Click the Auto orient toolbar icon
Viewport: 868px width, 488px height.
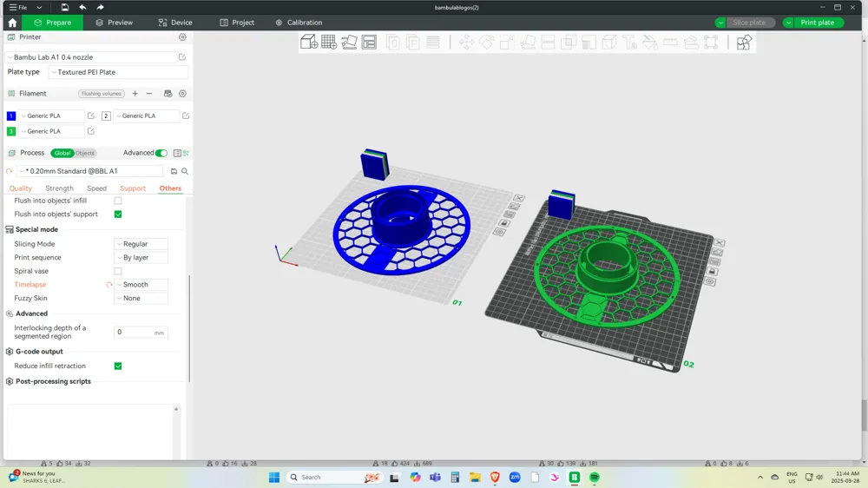click(349, 42)
